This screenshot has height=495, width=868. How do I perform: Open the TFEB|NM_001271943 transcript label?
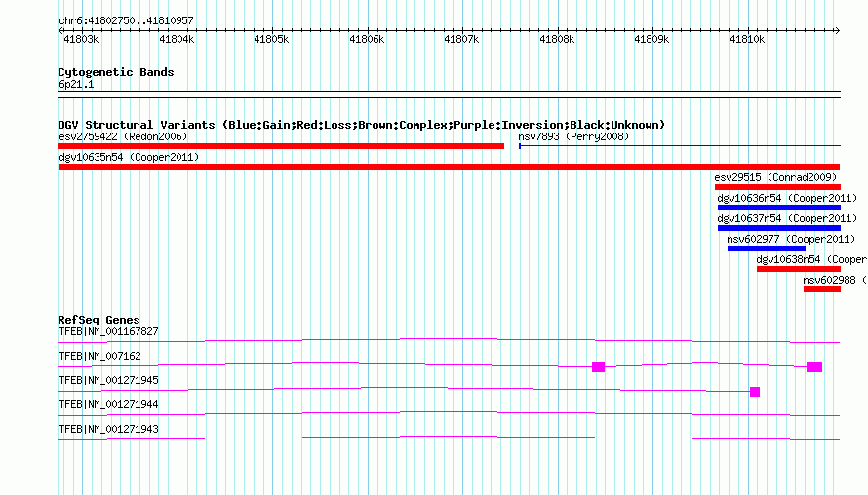click(108, 429)
